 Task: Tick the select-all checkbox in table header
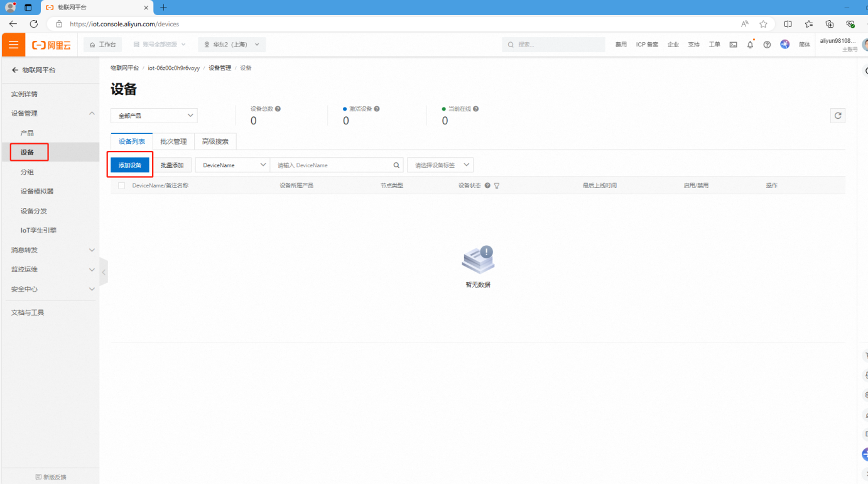tap(121, 185)
